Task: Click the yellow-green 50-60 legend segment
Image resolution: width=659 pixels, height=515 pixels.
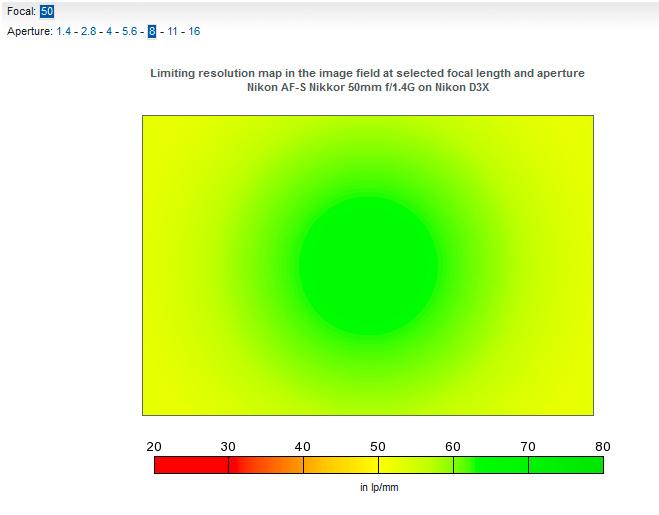Action: click(x=416, y=465)
